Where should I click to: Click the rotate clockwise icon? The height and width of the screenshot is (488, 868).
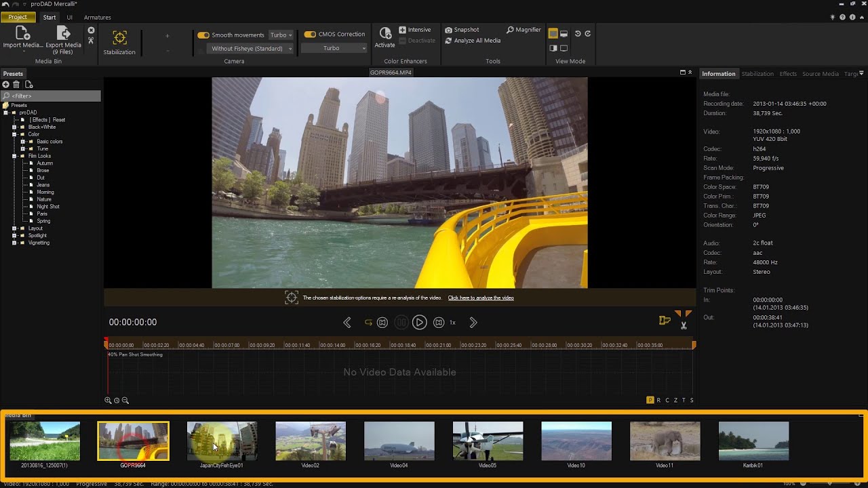[588, 33]
